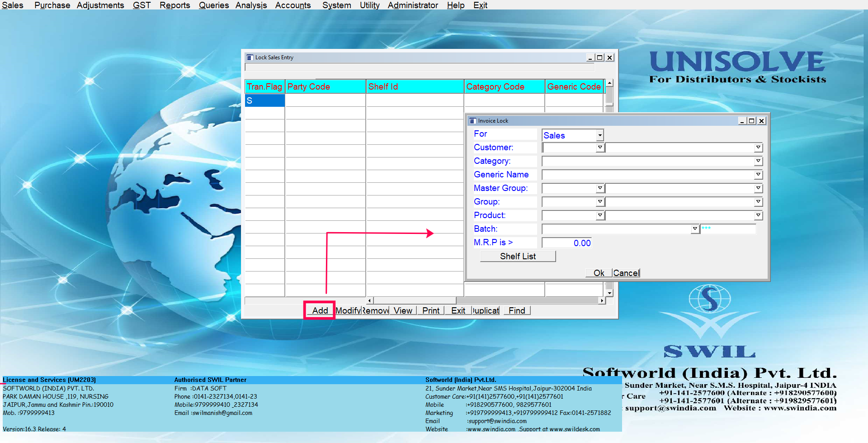Screen dimensions: 868x443
Task: Click the Generic Code column header
Action: (x=574, y=86)
